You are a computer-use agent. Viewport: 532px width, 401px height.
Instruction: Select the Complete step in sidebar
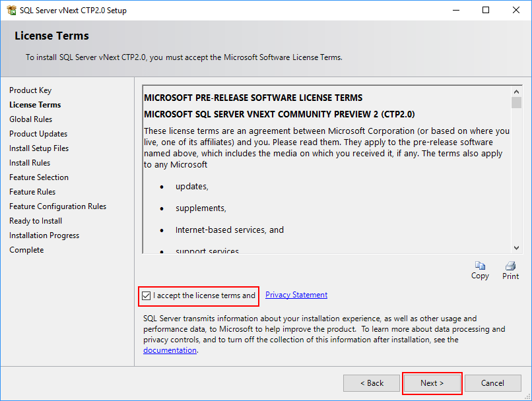coord(26,249)
